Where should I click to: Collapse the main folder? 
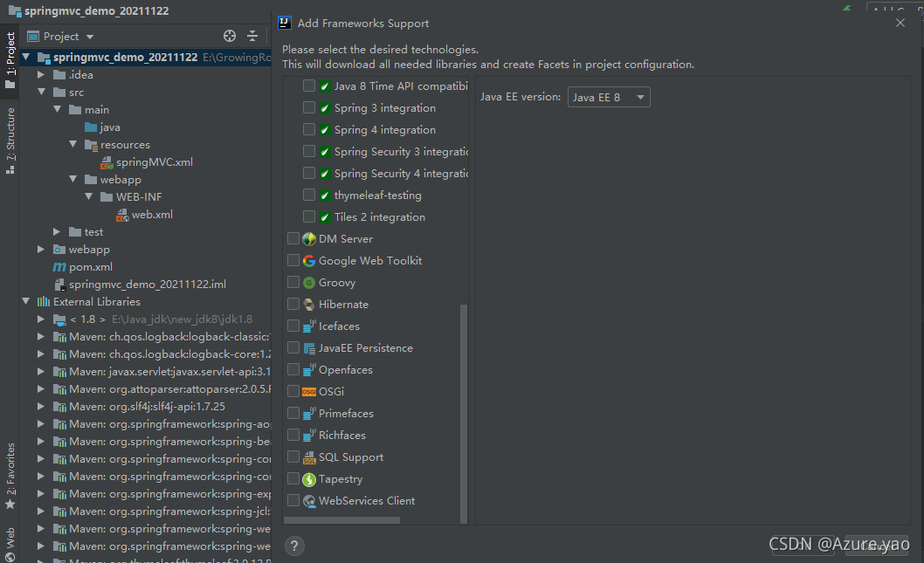[x=57, y=109]
